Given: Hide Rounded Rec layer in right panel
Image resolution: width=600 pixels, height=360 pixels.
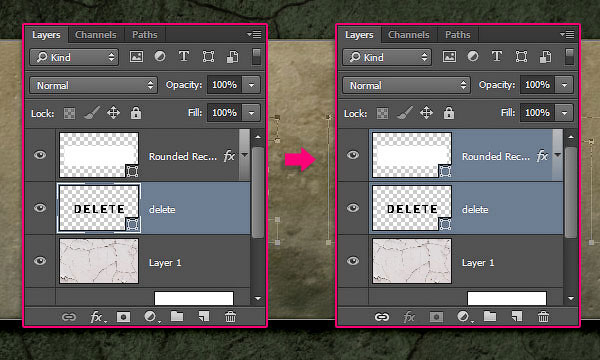Looking at the screenshot, I should pyautogui.click(x=353, y=155).
